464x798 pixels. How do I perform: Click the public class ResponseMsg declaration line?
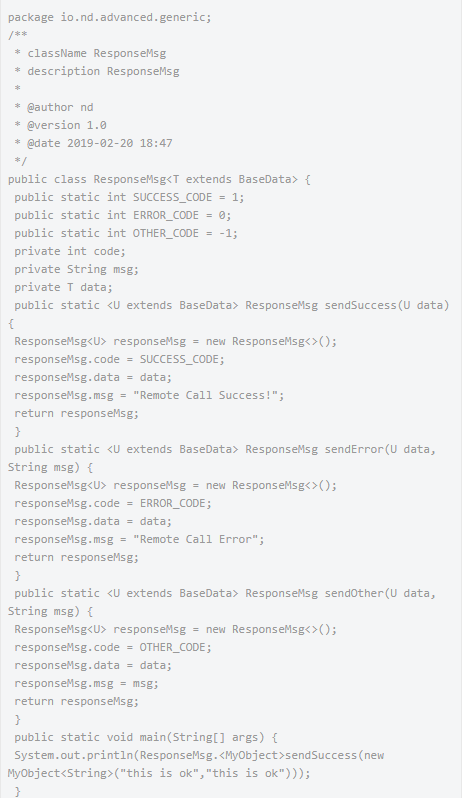[x=159, y=179]
